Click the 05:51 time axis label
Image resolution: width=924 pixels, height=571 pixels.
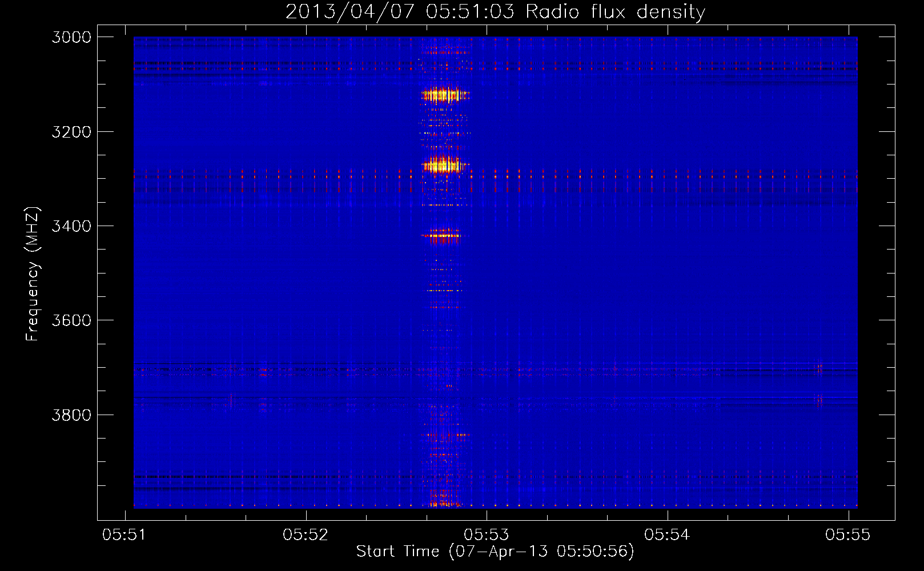tap(124, 534)
